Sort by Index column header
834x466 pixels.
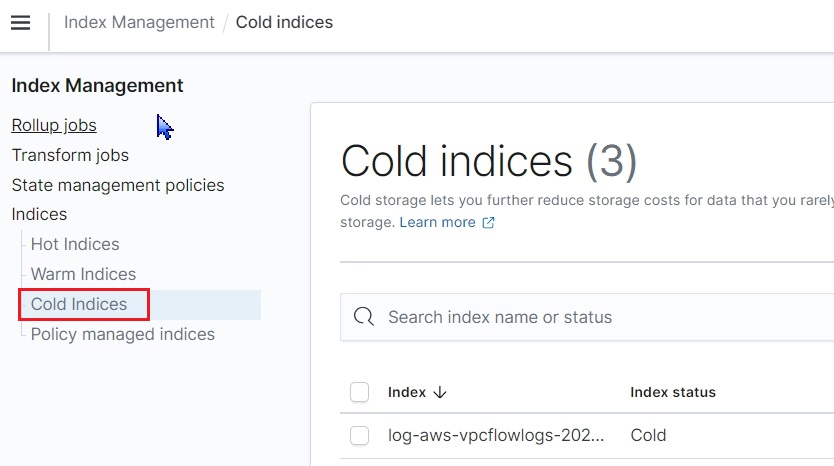pyautogui.click(x=407, y=393)
